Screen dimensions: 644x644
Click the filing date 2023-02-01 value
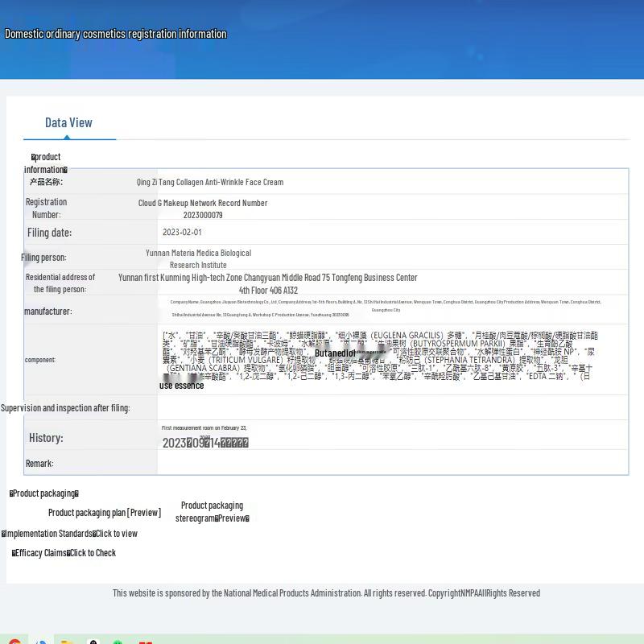182,233
